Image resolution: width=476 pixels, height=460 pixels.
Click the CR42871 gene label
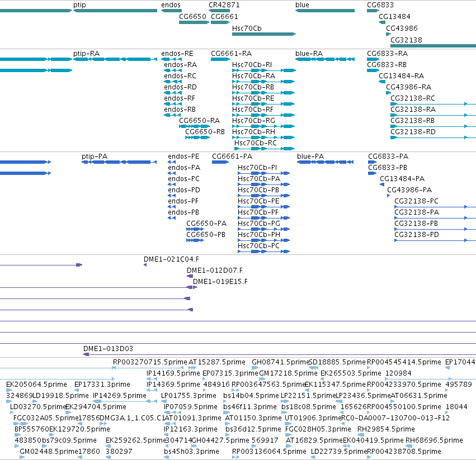coord(224,5)
